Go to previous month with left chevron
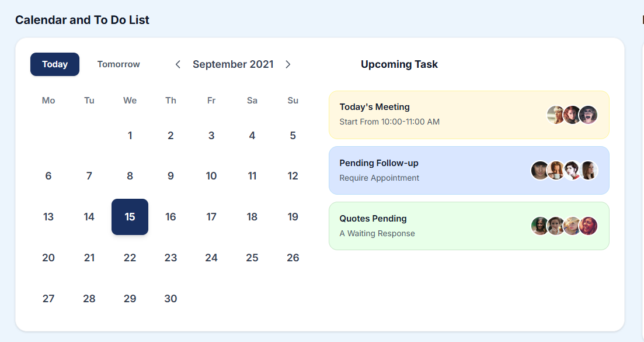 pos(178,64)
